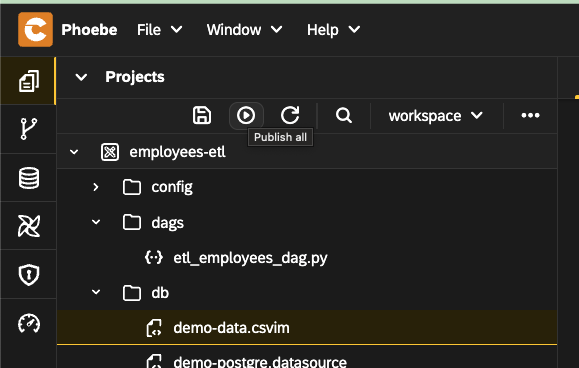Collapse the Projects panel chevron
The width and height of the screenshot is (579, 368).
[81, 77]
